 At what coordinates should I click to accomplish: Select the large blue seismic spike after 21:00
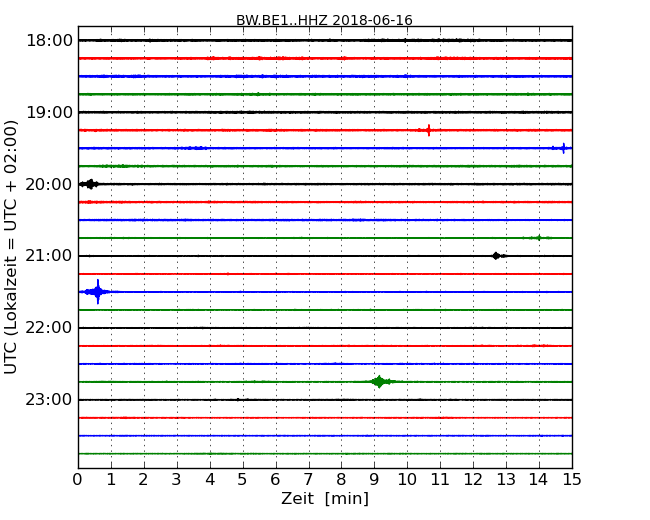point(98,292)
